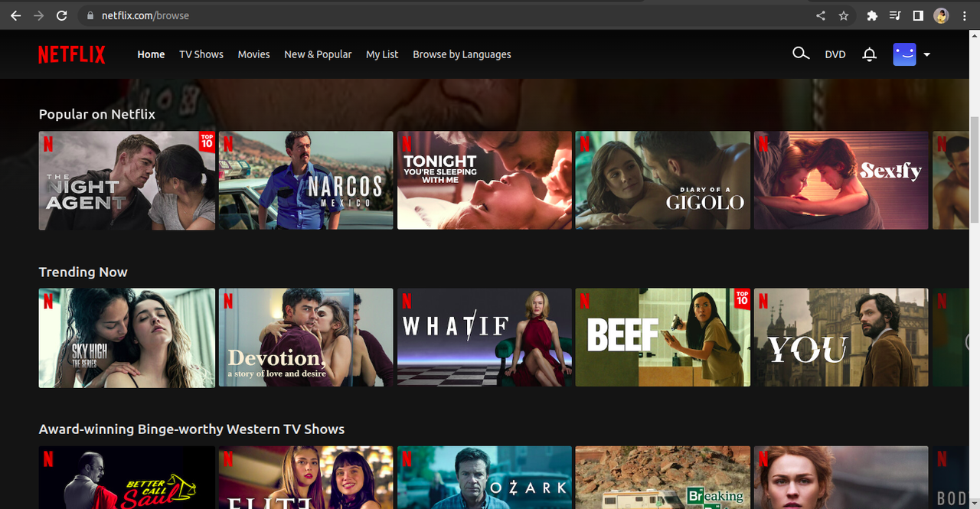Open the Narcos Mexico thumbnail
This screenshot has height=509, width=980.
click(305, 181)
